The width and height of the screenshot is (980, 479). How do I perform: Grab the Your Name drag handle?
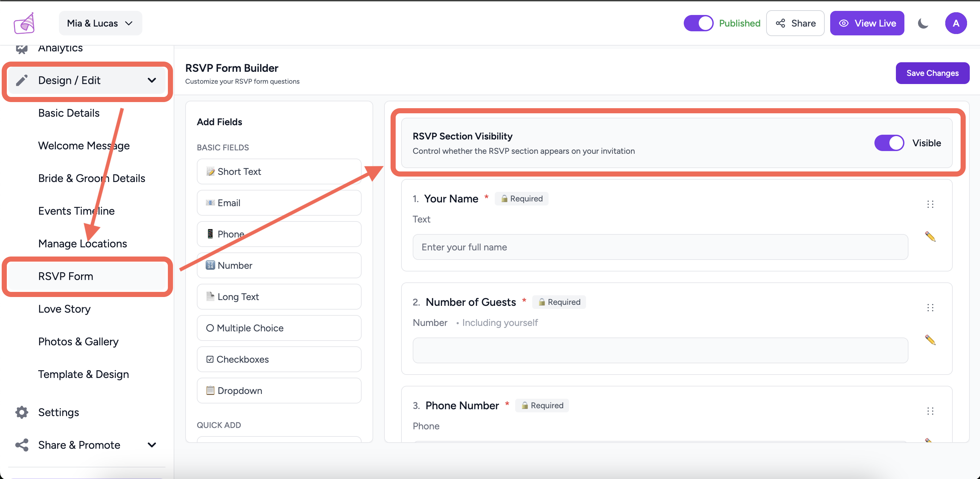pos(930,204)
